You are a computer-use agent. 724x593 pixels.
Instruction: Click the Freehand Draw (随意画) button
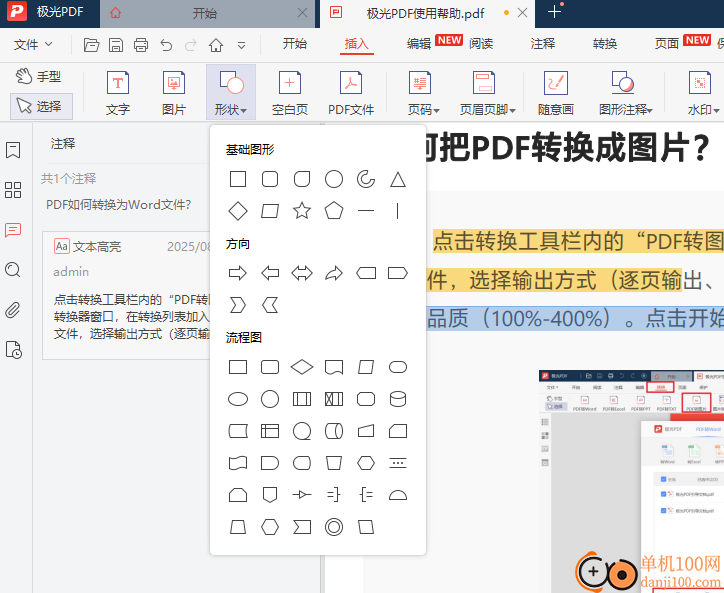coord(555,93)
